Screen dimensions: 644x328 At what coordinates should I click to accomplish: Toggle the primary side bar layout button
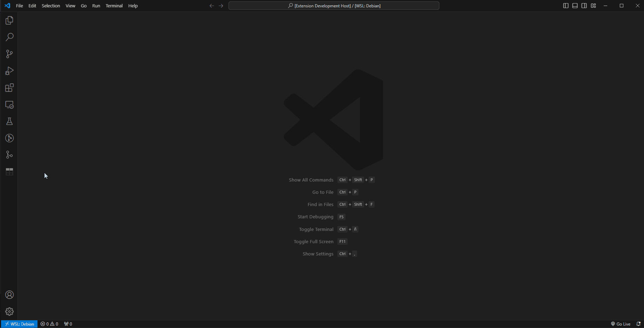tap(566, 6)
